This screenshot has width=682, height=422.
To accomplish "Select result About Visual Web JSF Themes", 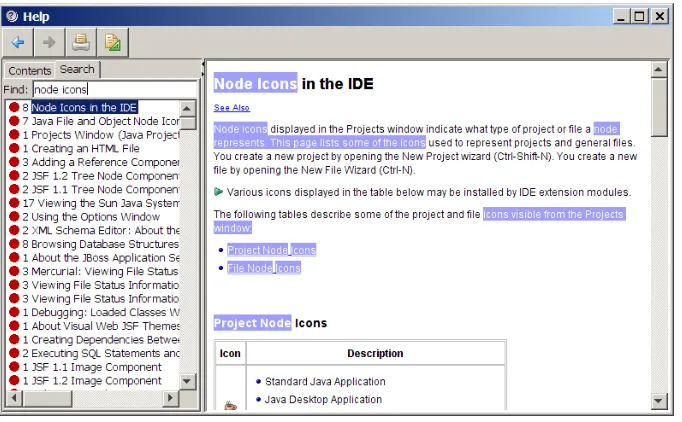I will [105, 326].
